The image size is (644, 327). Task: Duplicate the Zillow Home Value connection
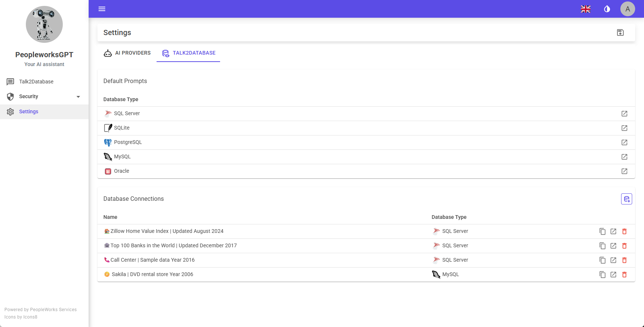(x=602, y=231)
